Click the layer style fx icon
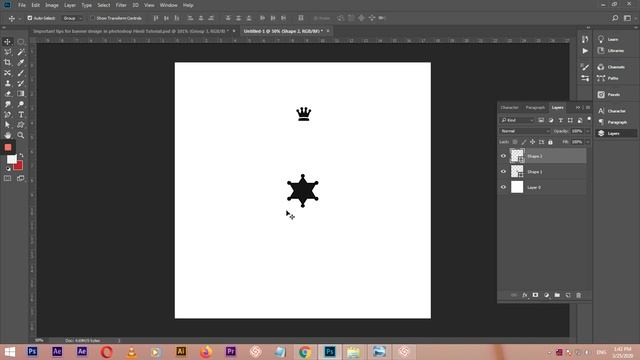Image resolution: width=640 pixels, height=360 pixels. pyautogui.click(x=525, y=295)
